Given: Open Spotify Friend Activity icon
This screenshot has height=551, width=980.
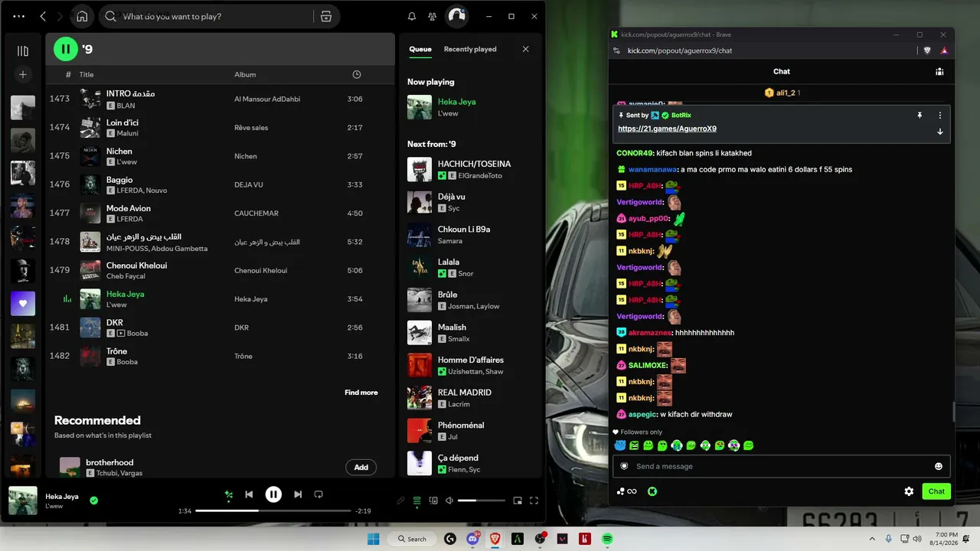Looking at the screenshot, I should pyautogui.click(x=433, y=16).
